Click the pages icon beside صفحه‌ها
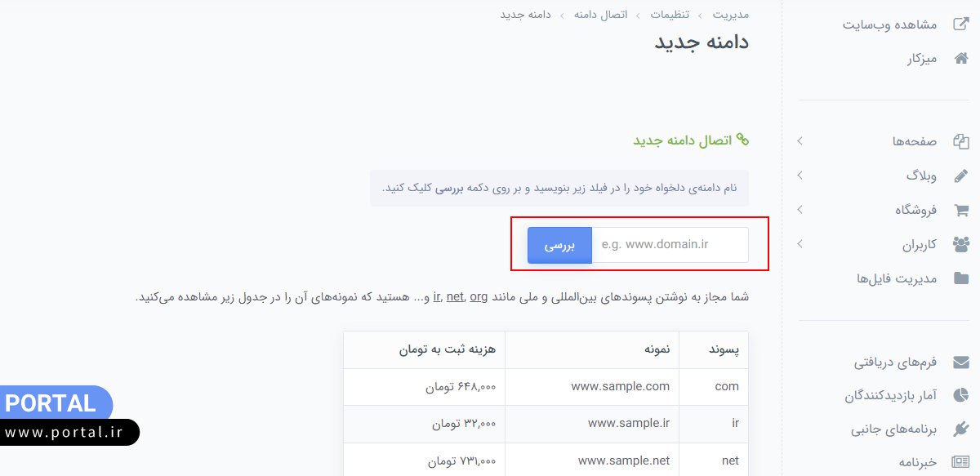 [961, 141]
